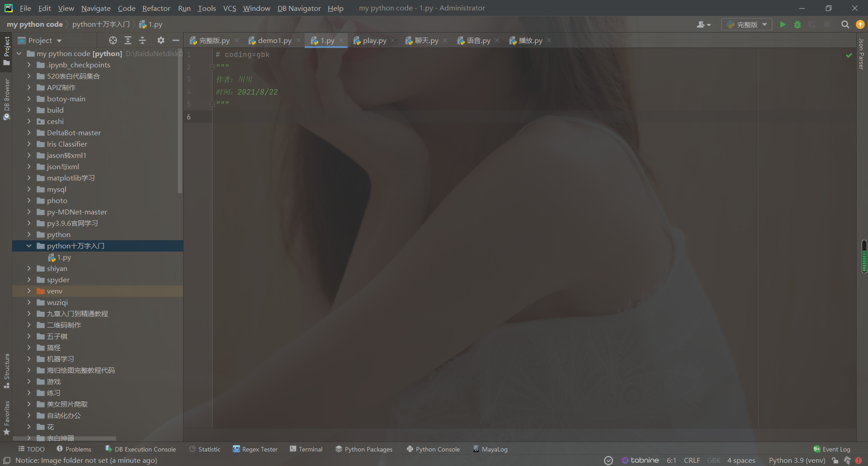Open Search Everywhere magnifier icon
Image resolution: width=868 pixels, height=466 pixels.
coord(845,24)
